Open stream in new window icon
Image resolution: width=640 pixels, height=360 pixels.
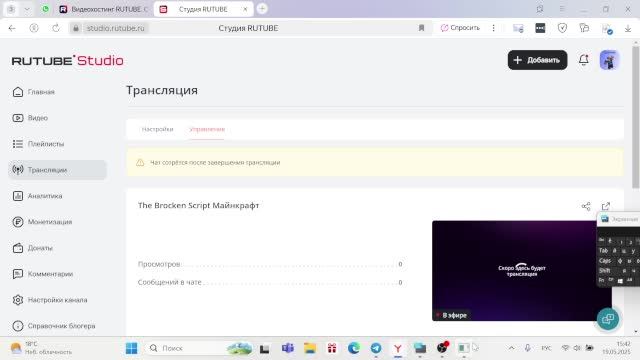(606, 206)
